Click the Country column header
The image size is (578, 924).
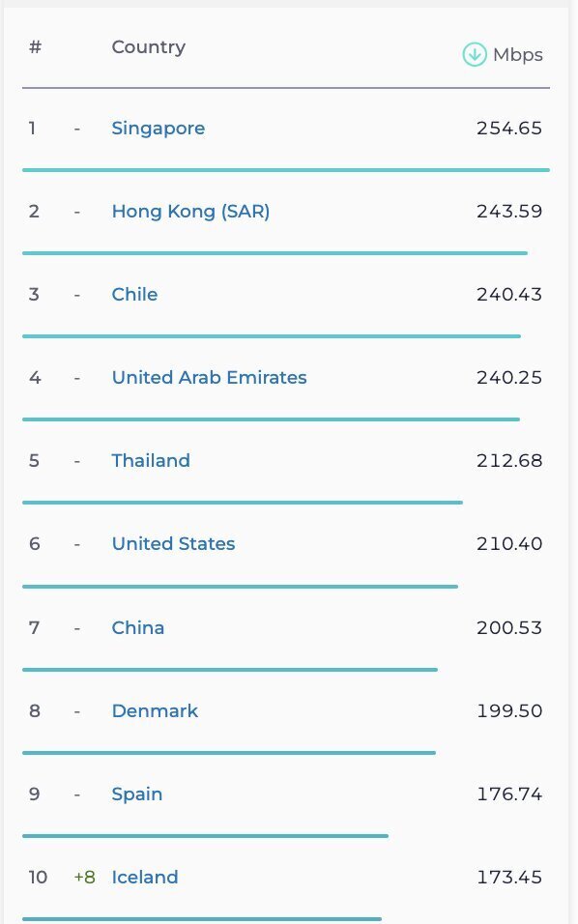click(x=149, y=46)
